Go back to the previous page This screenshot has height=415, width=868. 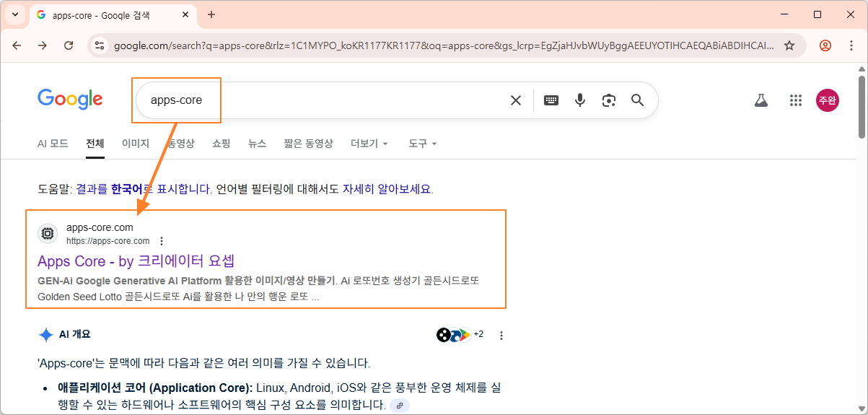point(17,45)
